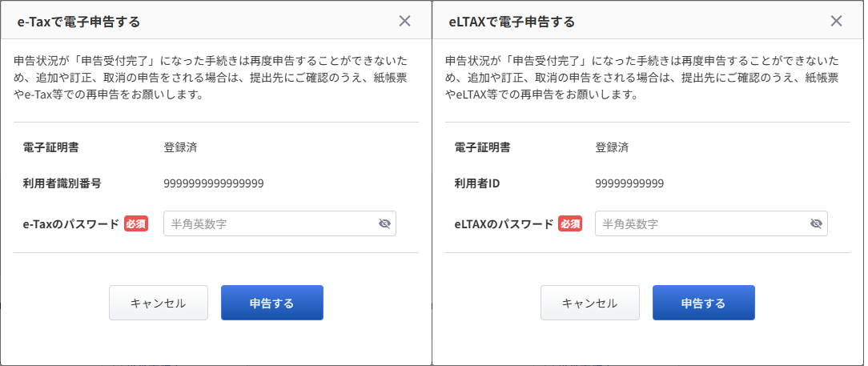Click the 必須 badge beside e-Taxのパスワード
Viewport: 868px width, 366px height.
(x=136, y=223)
